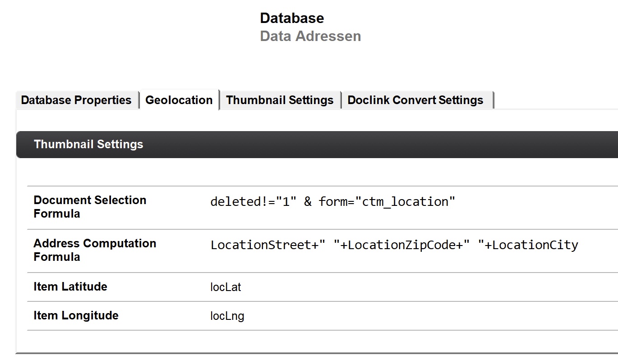618x364 pixels.
Task: Click the Item Longitude label
Action: (76, 316)
